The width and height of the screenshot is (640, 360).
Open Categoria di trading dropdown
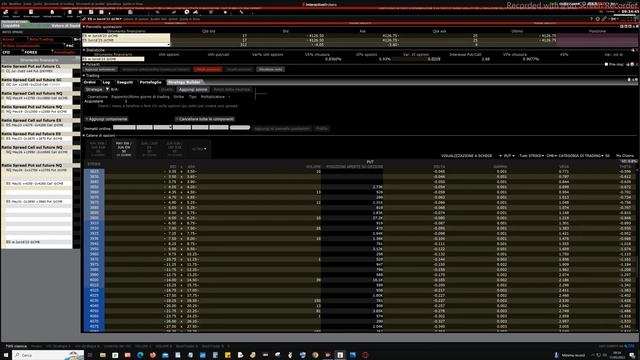click(x=581, y=156)
